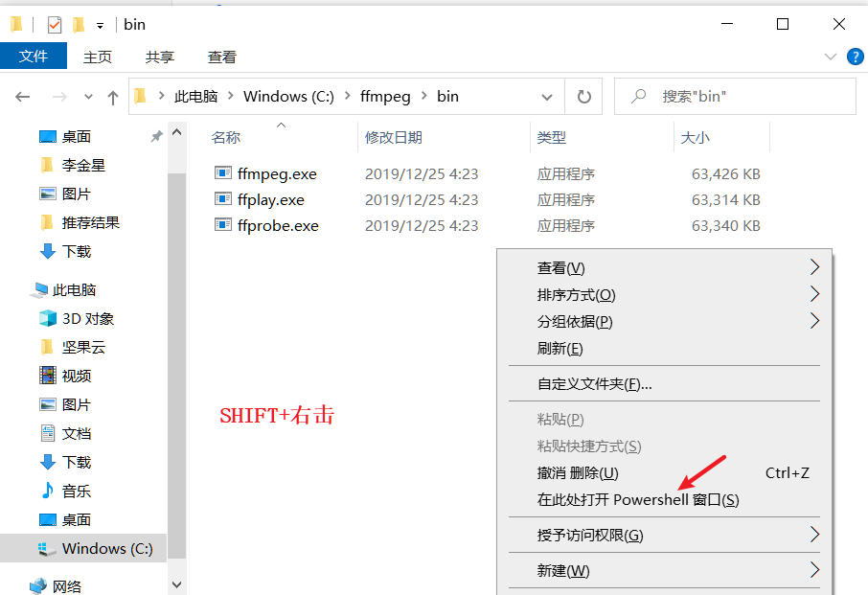The height and width of the screenshot is (595, 868).
Task: Click Windows (C:) in the address bar
Action: pos(288,97)
